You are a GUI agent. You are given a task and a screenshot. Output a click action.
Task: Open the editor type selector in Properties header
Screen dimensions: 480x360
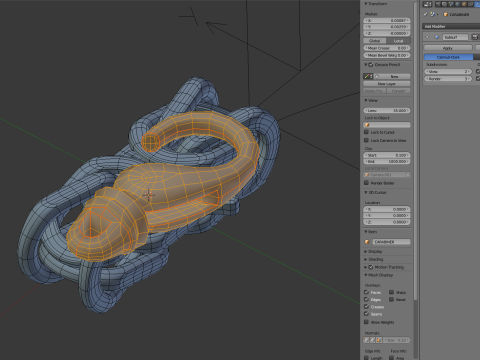click(427, 4)
